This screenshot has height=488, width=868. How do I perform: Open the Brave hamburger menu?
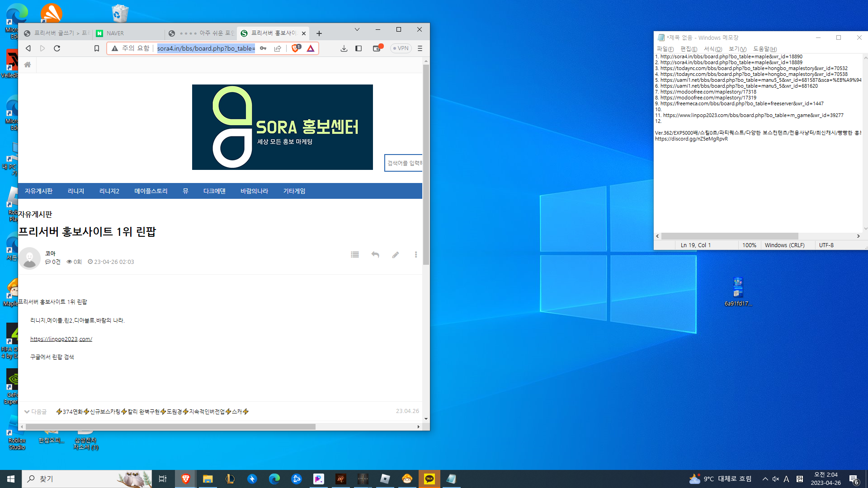pyautogui.click(x=420, y=48)
